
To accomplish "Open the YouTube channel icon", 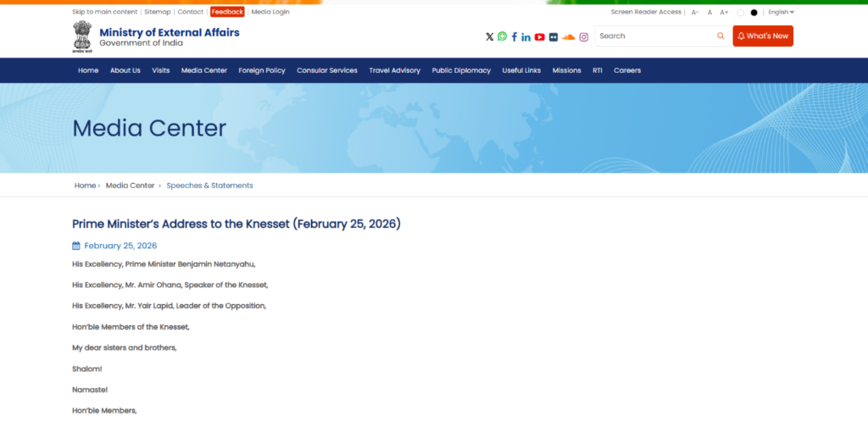I will pyautogui.click(x=540, y=36).
